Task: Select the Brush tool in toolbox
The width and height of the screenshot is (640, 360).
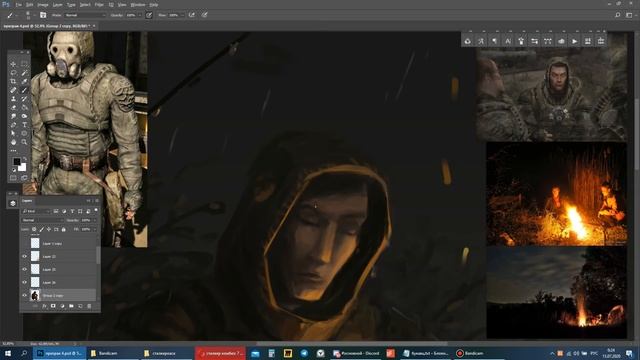Action: 24,90
